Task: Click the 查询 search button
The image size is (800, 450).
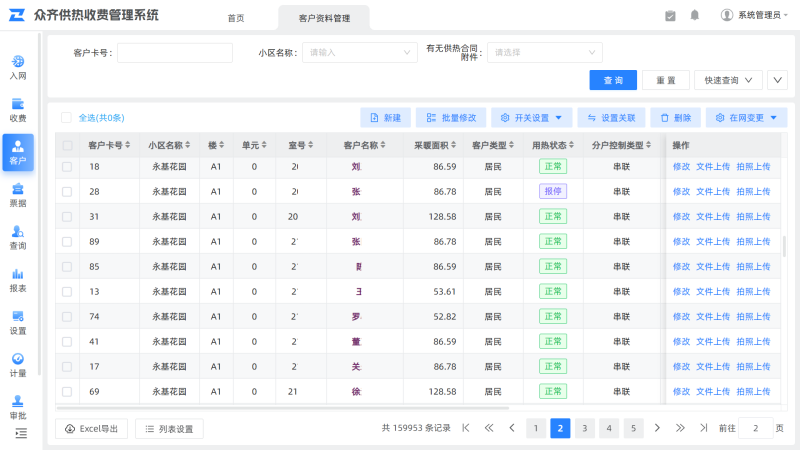Action: pyautogui.click(x=613, y=80)
